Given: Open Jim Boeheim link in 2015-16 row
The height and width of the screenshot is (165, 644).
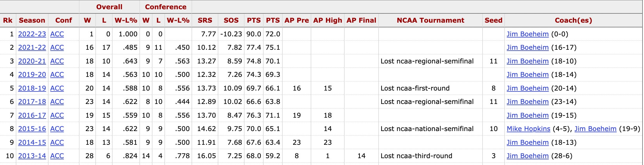Looking at the screenshot, I should 595,129.
